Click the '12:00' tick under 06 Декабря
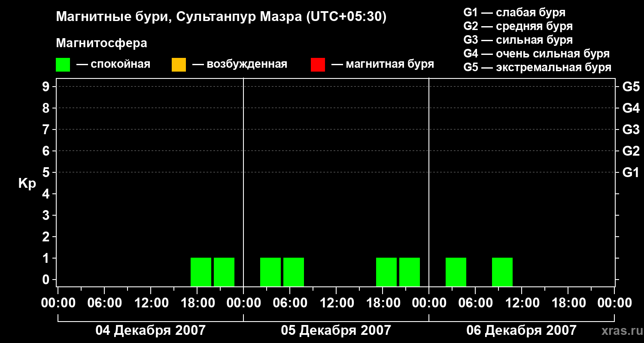644x343 pixels. tap(522, 303)
